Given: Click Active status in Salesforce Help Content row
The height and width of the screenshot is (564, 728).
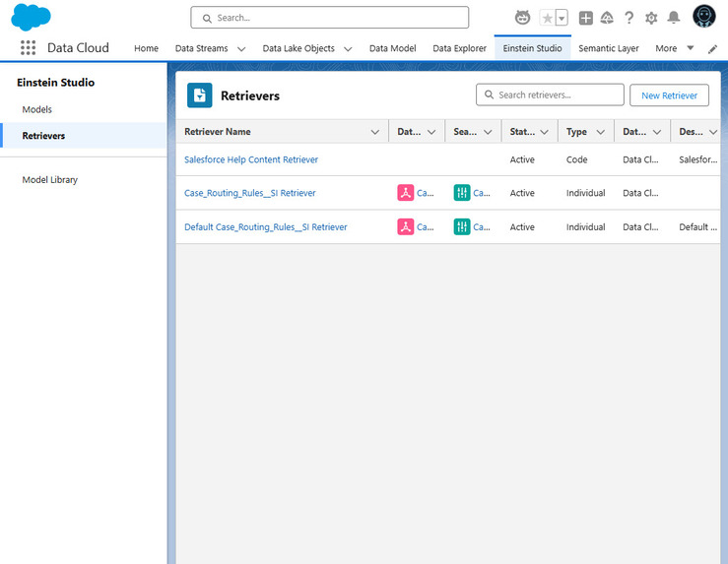Looking at the screenshot, I should (x=522, y=159).
